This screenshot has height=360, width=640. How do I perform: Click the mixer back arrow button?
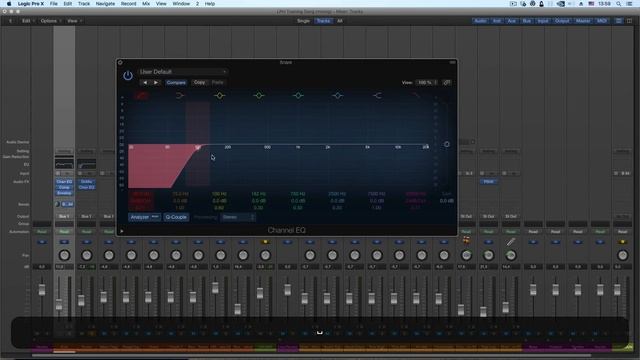[10, 21]
